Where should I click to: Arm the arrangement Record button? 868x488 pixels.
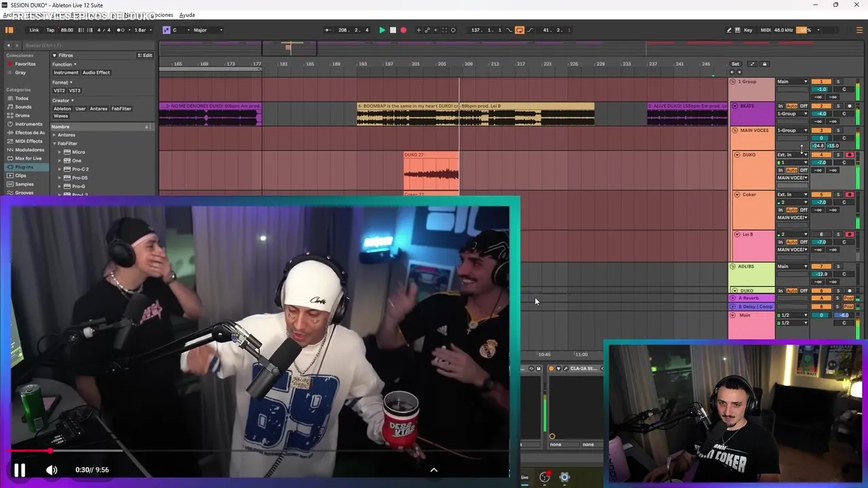pos(403,30)
